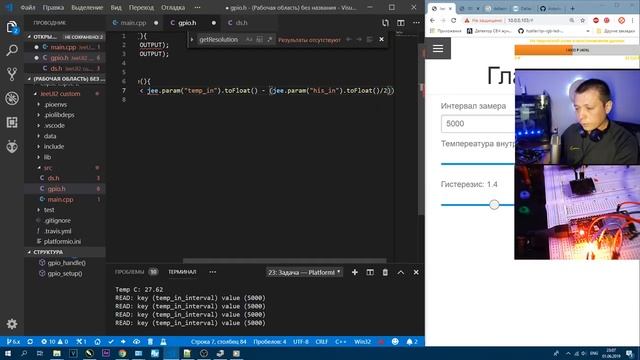Open the editor more actions ellipsis

pos(416,23)
